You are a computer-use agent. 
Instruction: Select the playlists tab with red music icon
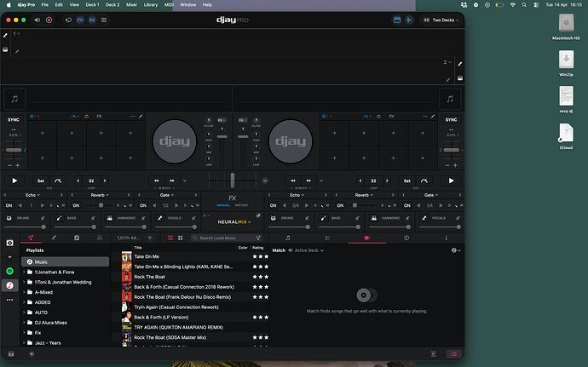[32, 238]
